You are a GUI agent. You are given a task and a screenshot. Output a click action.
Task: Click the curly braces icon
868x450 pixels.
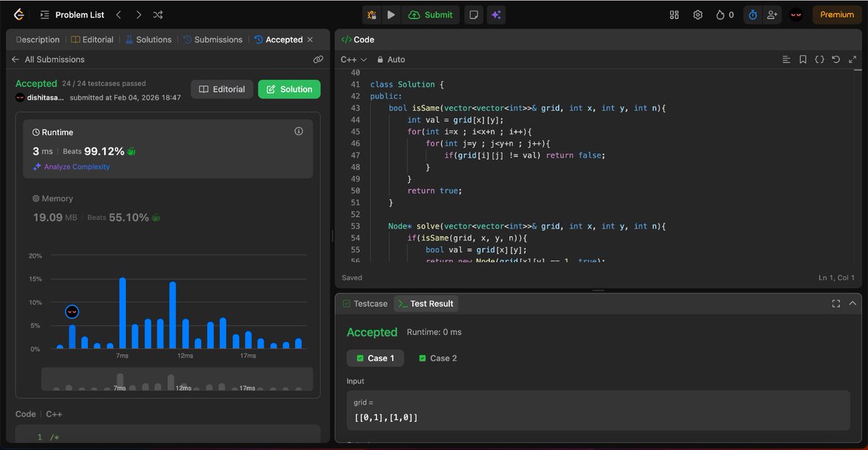pos(820,59)
